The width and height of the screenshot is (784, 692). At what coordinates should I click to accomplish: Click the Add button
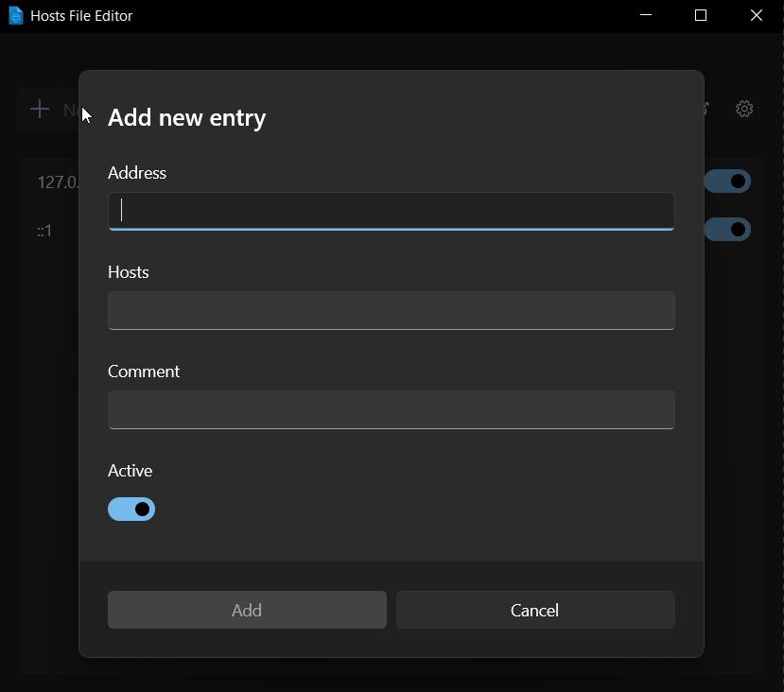point(247,610)
